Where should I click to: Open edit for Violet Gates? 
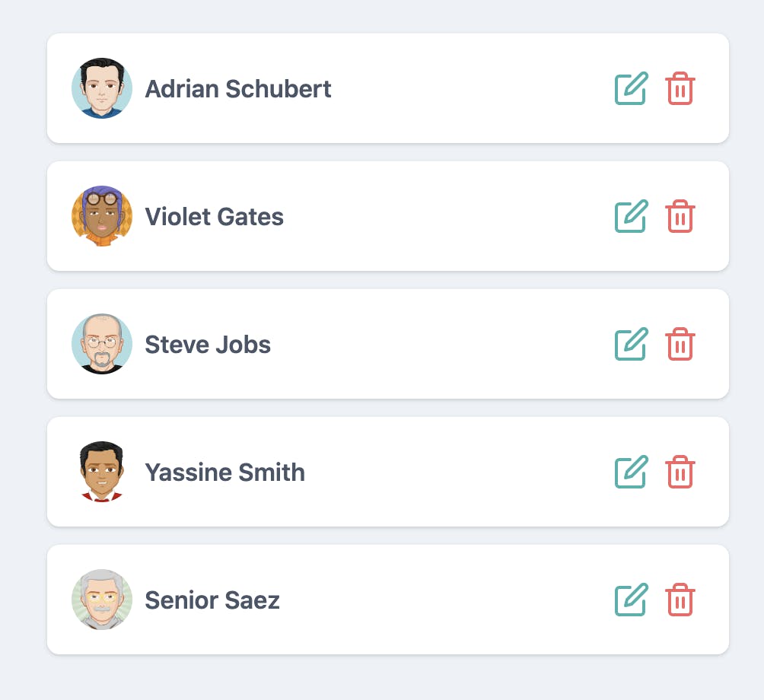(x=632, y=216)
